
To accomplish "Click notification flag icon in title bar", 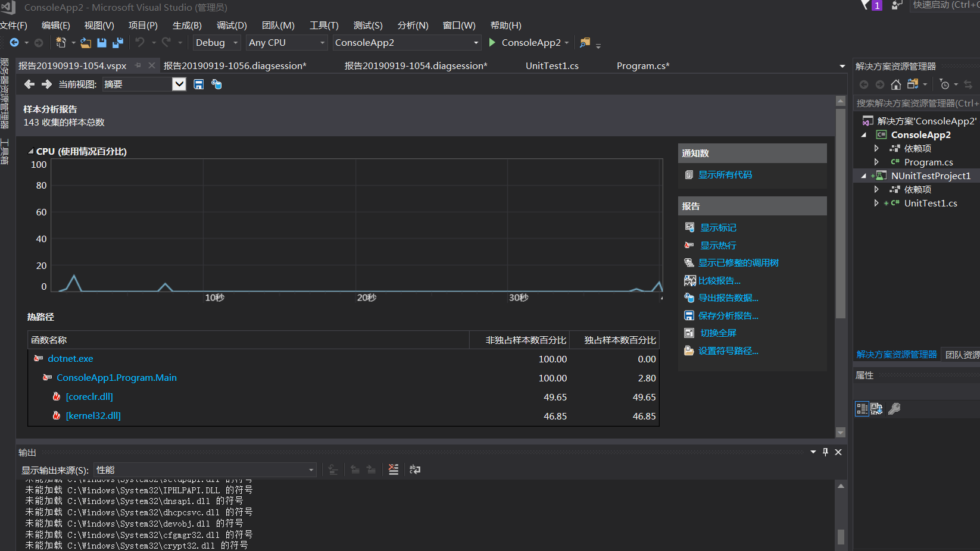I will tap(866, 5).
